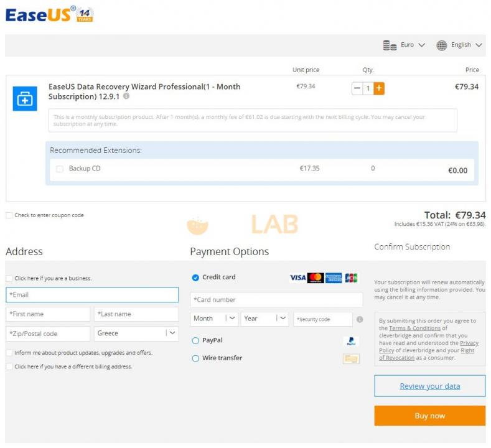Screen dimensions: 491x448
Task: Click the PayPal logo icon
Action: point(351,341)
